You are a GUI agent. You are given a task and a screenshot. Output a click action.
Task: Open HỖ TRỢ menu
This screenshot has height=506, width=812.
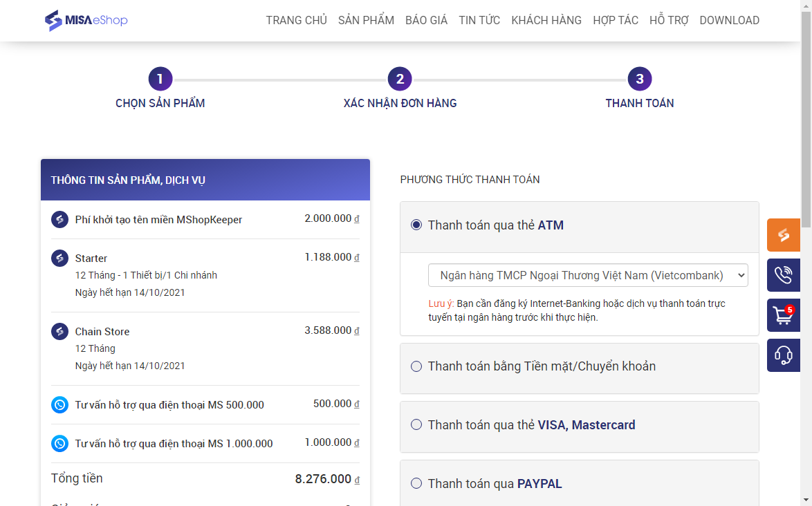pos(669,20)
